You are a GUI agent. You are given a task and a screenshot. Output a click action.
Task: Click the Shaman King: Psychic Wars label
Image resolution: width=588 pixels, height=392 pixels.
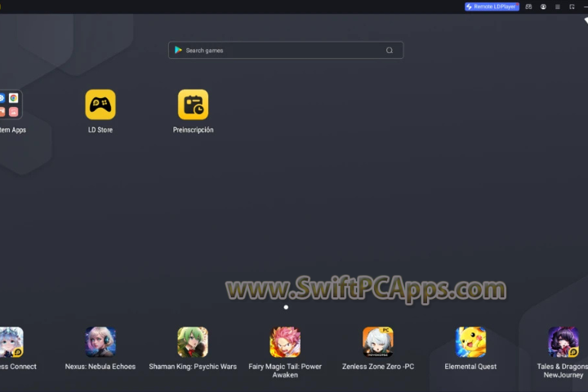point(193,367)
